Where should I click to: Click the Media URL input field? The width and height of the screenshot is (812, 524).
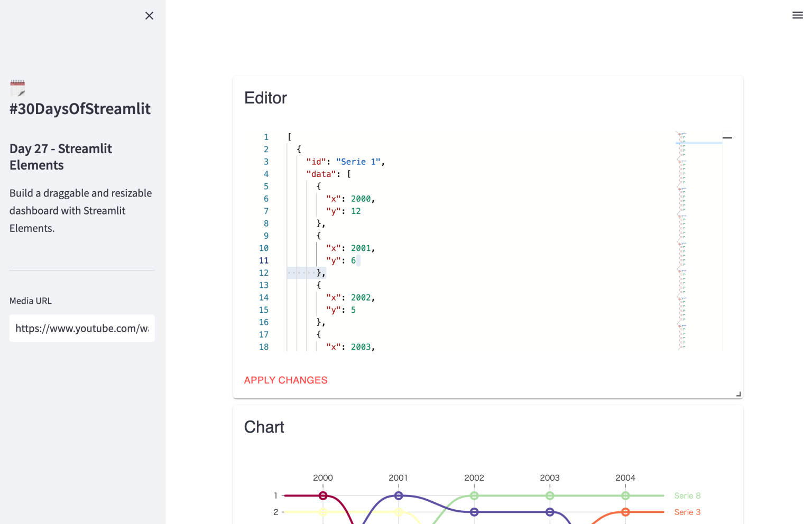(x=82, y=329)
